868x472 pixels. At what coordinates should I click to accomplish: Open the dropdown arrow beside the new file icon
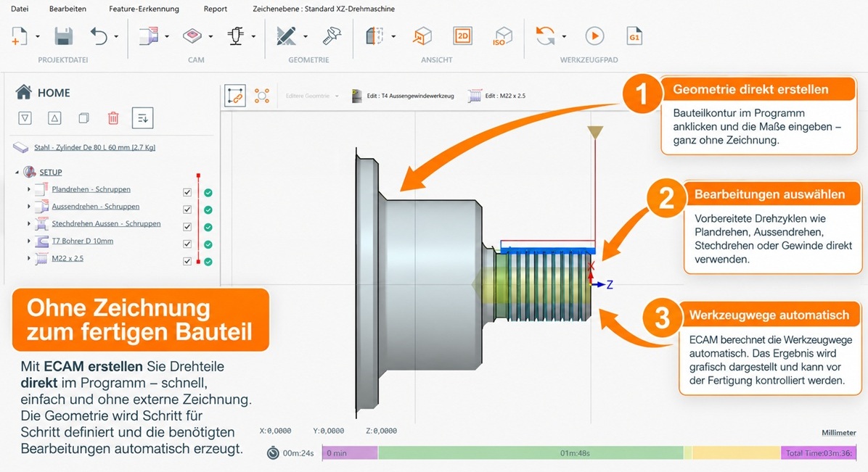point(38,37)
